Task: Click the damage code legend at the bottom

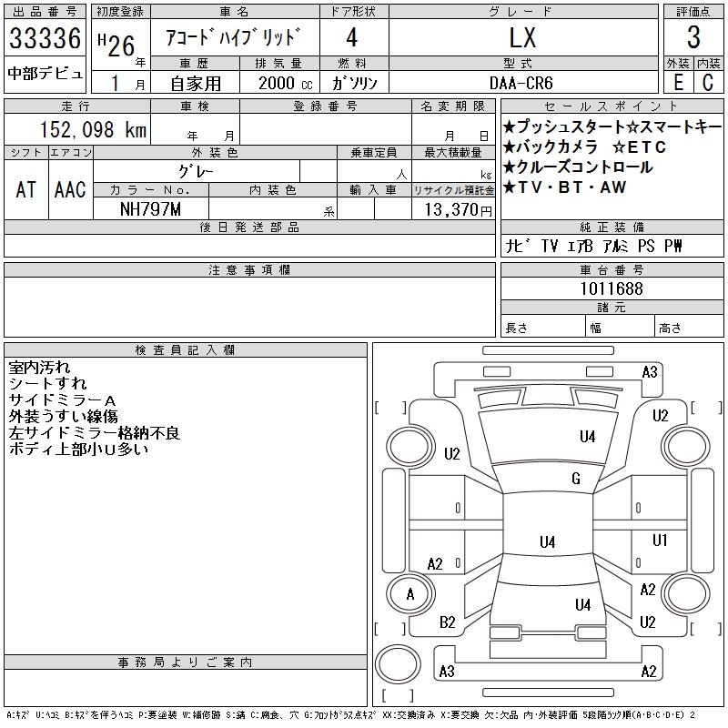Action: [350, 715]
